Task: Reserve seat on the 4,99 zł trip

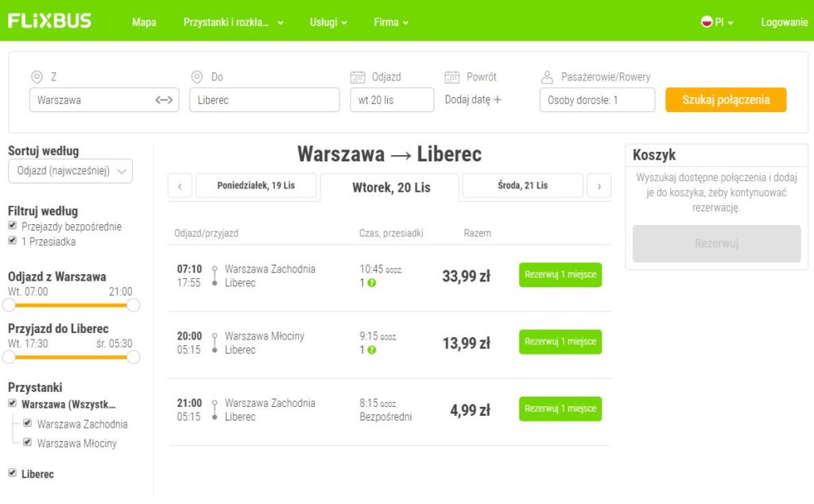Action: coord(560,409)
